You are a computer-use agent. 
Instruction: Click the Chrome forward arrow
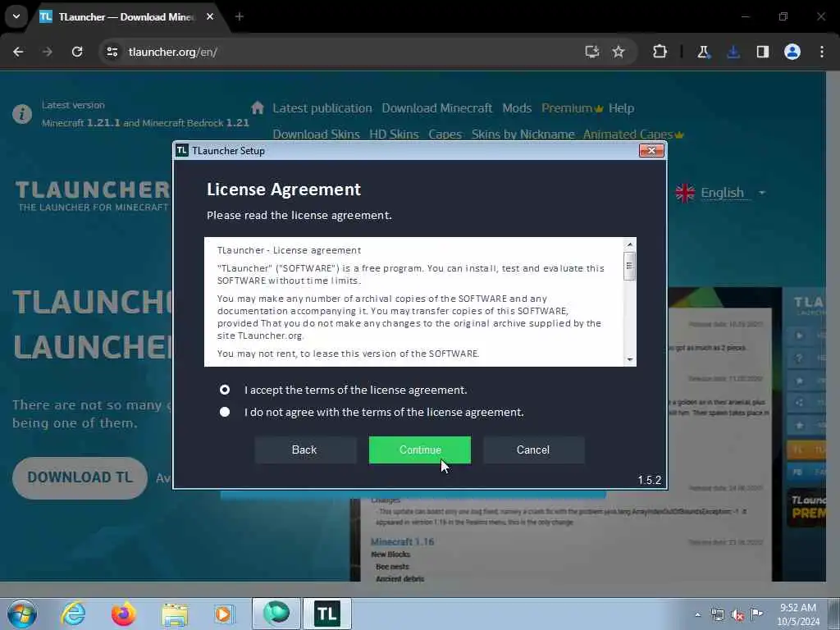(x=48, y=52)
